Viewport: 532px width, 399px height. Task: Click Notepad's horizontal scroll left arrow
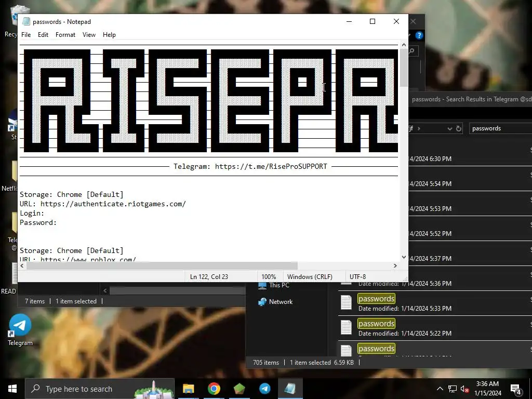(22, 265)
